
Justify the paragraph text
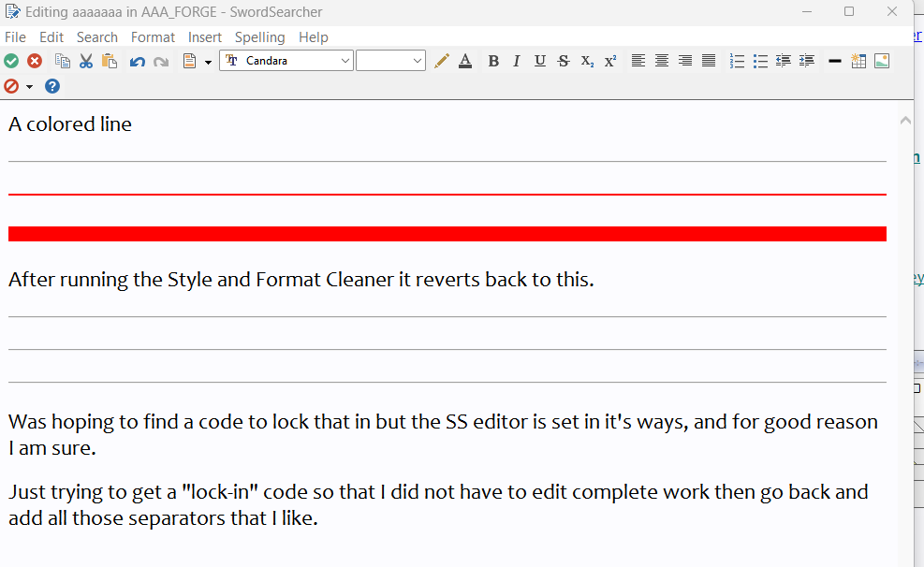pos(709,61)
